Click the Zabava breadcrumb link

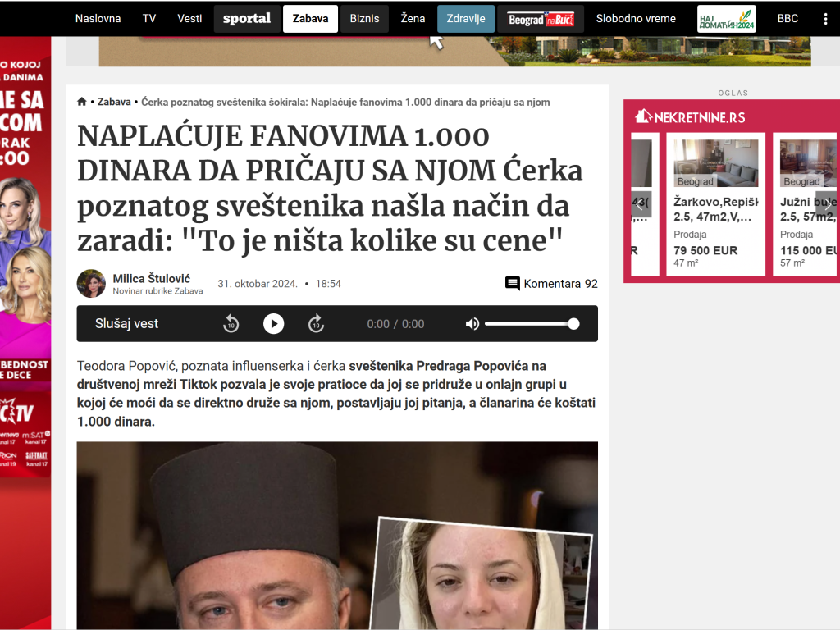[x=114, y=102]
